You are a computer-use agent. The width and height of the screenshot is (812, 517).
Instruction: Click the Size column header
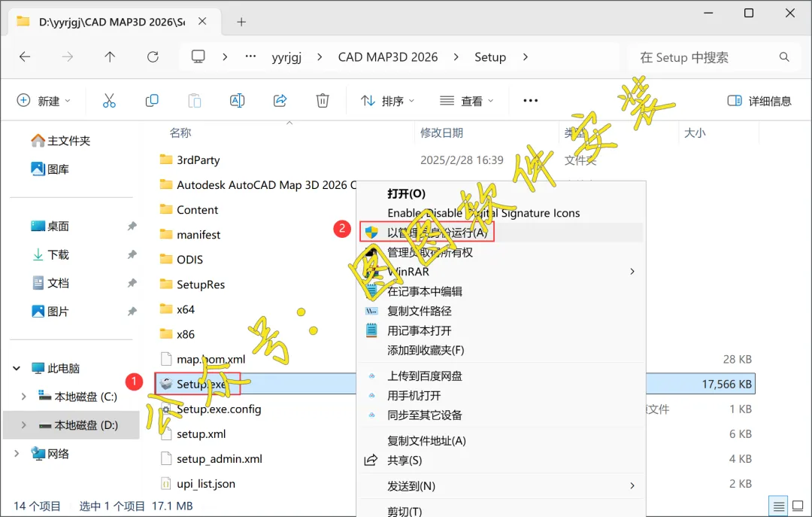click(x=695, y=132)
